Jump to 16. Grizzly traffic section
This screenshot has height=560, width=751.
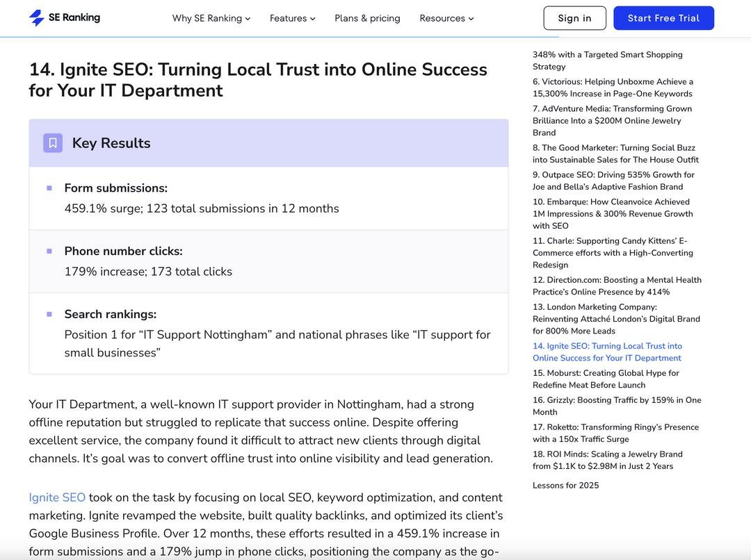click(x=617, y=406)
